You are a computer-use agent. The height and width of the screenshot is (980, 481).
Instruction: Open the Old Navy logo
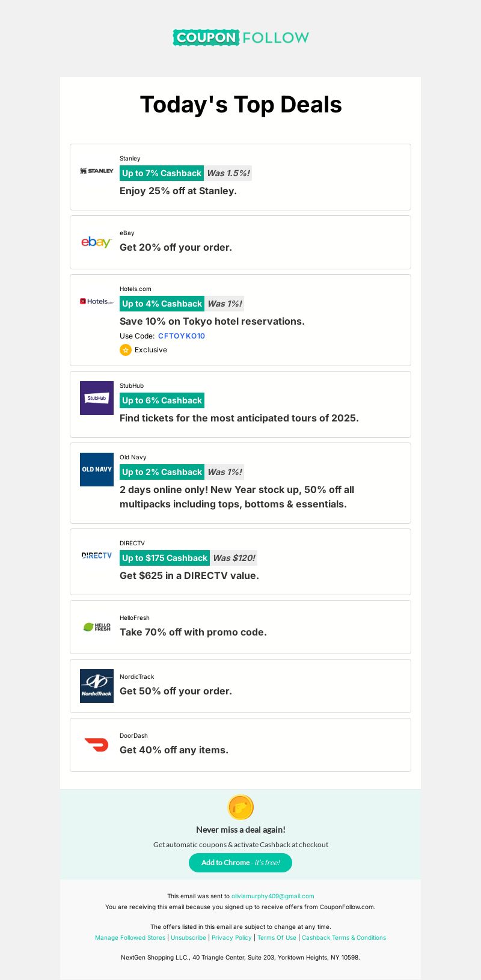97,470
